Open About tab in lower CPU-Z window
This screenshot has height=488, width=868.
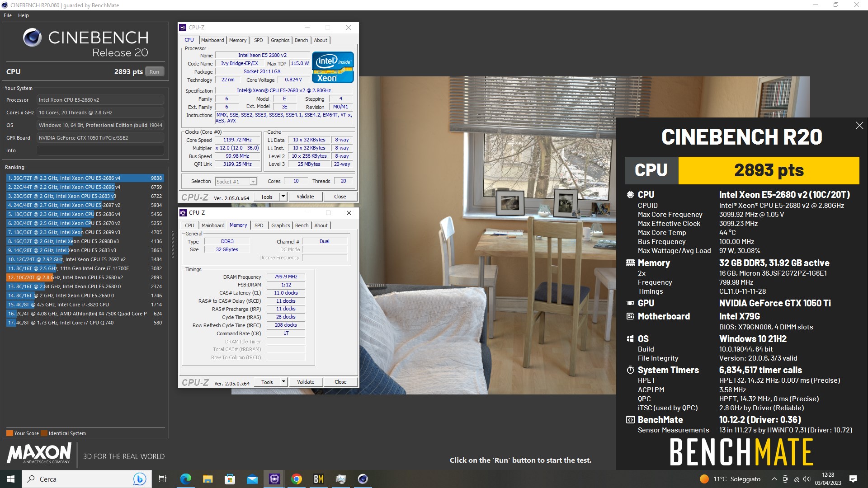click(321, 225)
